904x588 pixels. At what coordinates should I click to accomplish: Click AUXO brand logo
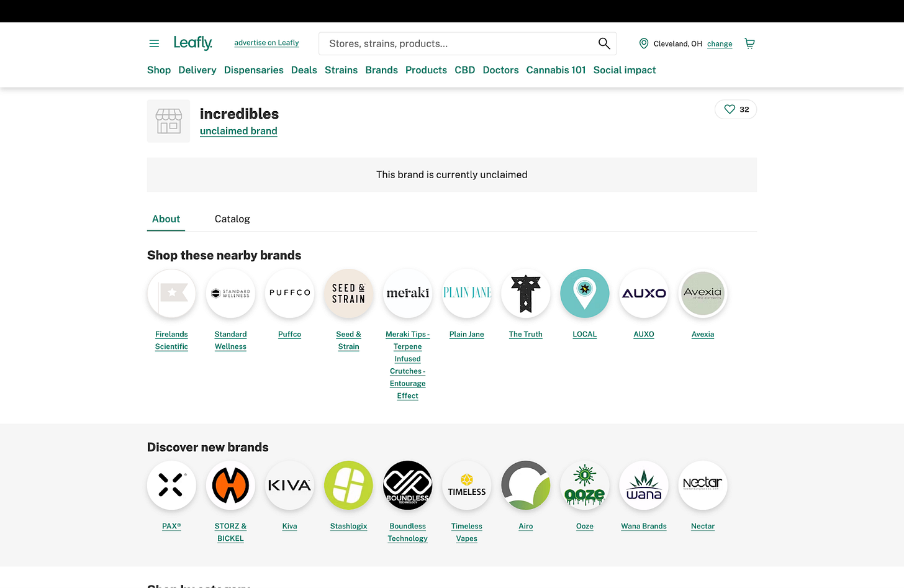point(644,293)
